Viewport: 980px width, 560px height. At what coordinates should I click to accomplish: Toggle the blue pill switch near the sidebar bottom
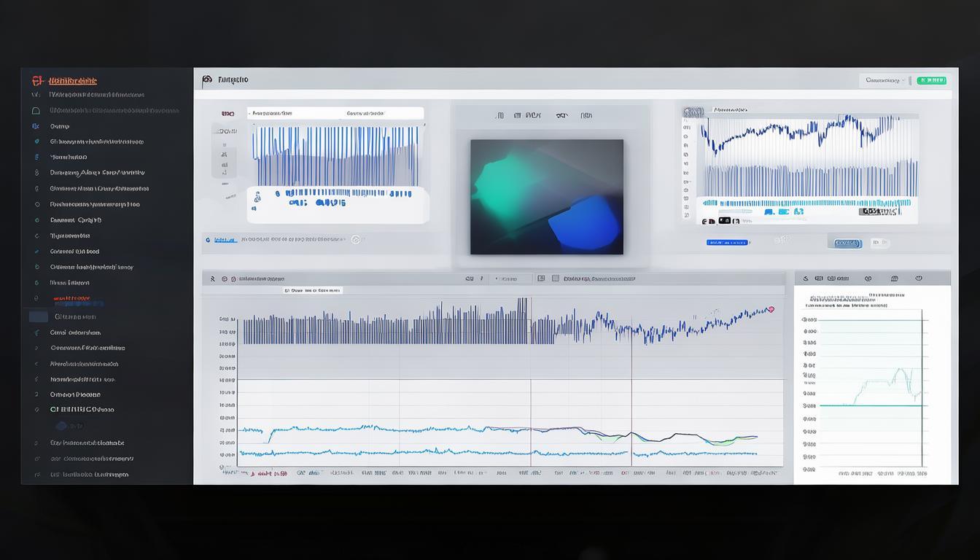coord(61,426)
